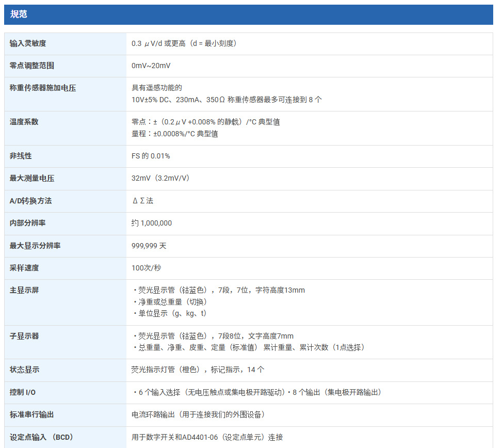
Task: Click the ΔΣ法 value text
Action: point(143,201)
